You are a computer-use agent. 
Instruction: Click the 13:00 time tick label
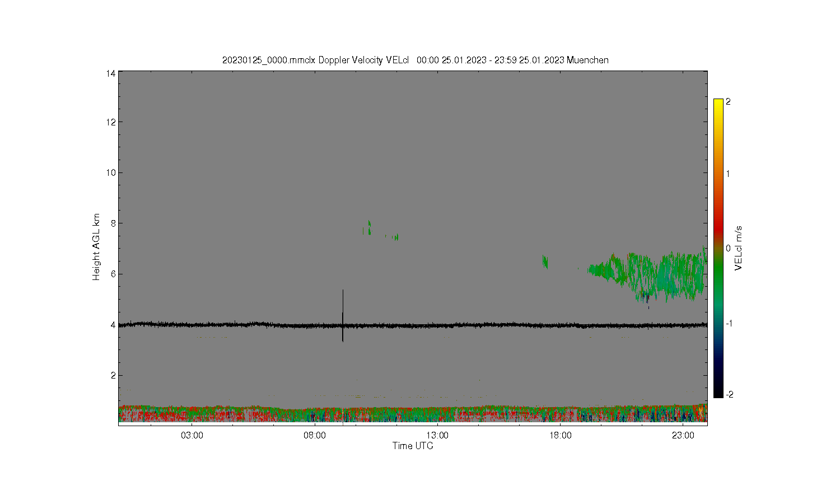[x=437, y=436]
